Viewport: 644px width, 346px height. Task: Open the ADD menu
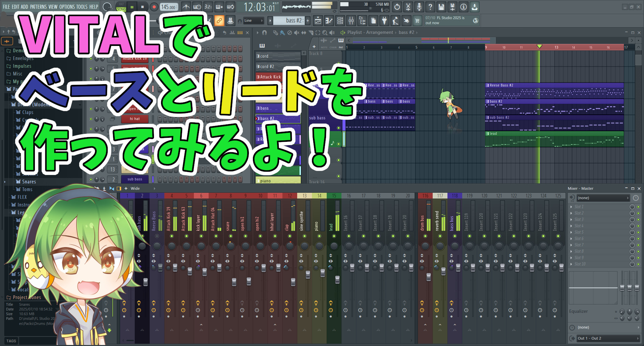point(24,7)
